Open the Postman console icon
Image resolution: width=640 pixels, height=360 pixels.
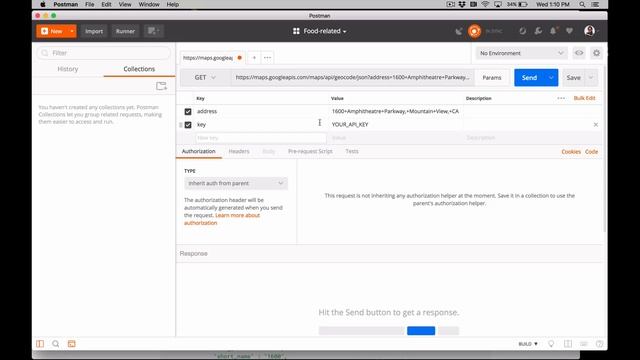click(71, 344)
